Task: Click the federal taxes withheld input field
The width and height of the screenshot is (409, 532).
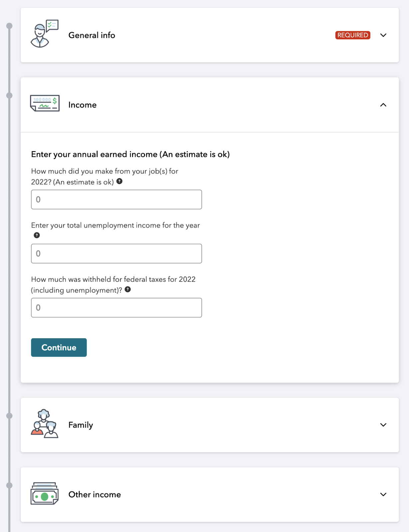Action: [x=116, y=308]
